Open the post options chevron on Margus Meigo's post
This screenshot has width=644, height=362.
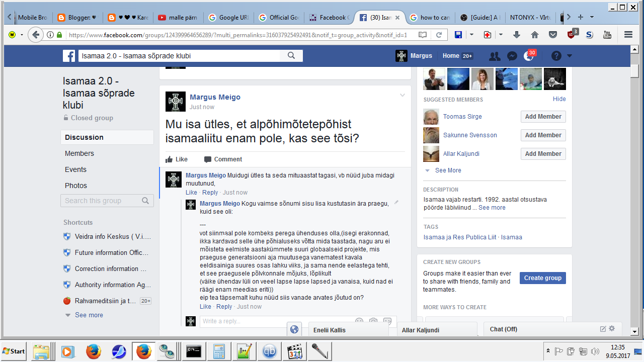coord(403,96)
